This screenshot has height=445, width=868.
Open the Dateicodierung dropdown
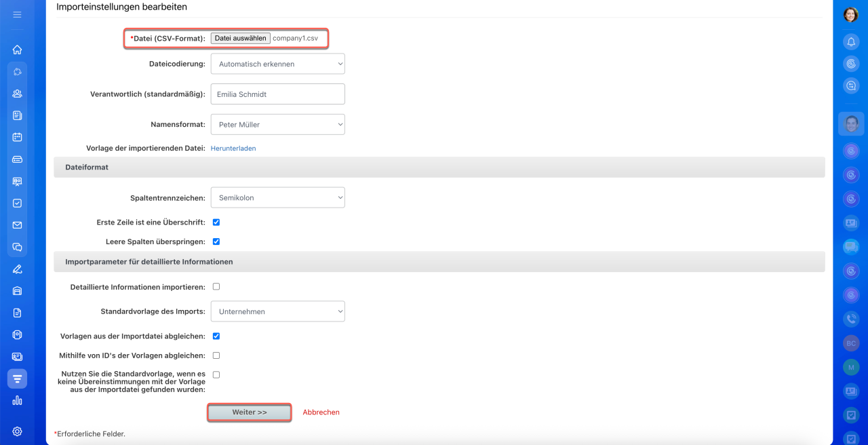[277, 64]
